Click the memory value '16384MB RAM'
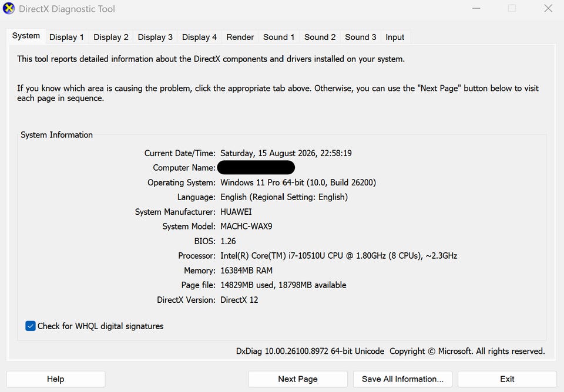The width and height of the screenshot is (564, 392). click(246, 271)
